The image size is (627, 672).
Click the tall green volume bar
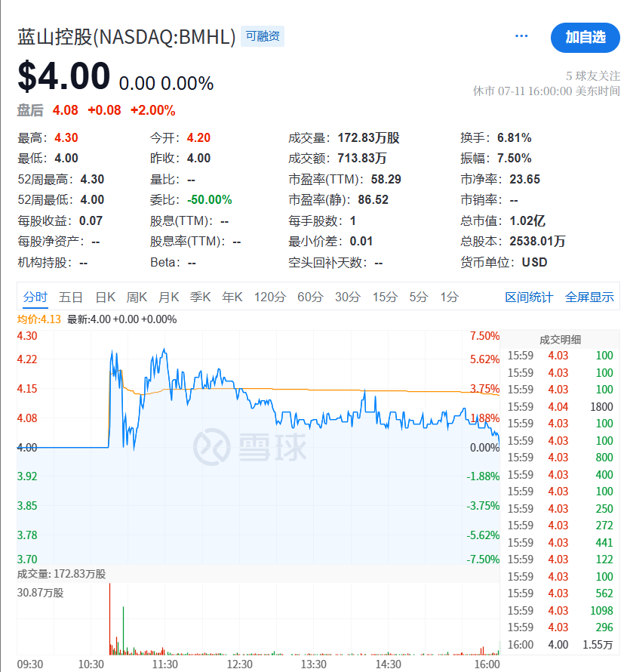click(x=123, y=630)
